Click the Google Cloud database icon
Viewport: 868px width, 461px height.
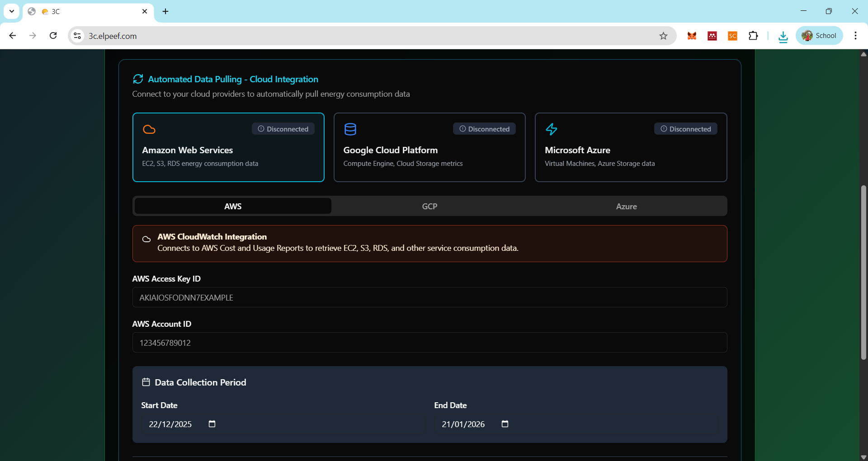[350, 129]
